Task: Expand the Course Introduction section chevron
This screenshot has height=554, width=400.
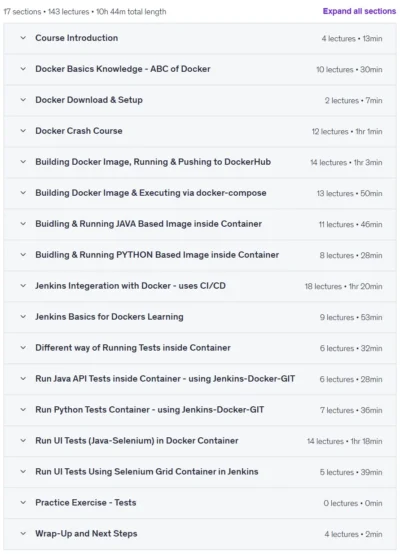Action: tap(23, 38)
